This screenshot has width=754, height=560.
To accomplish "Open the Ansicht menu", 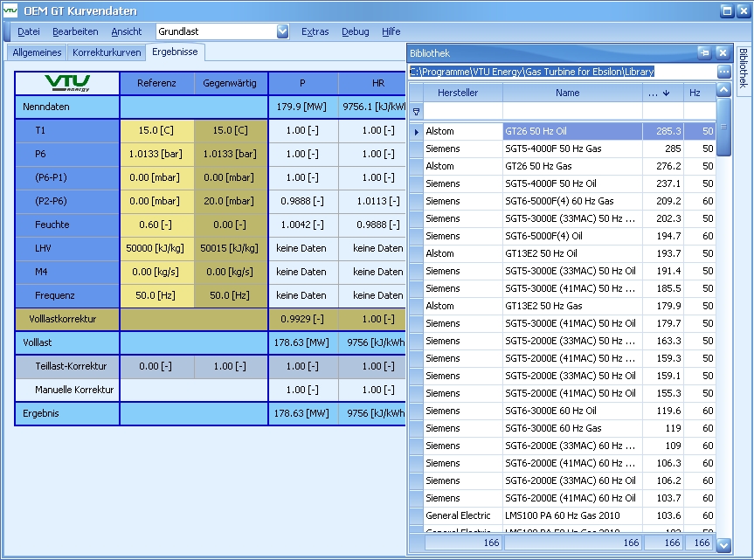I will coord(127,31).
